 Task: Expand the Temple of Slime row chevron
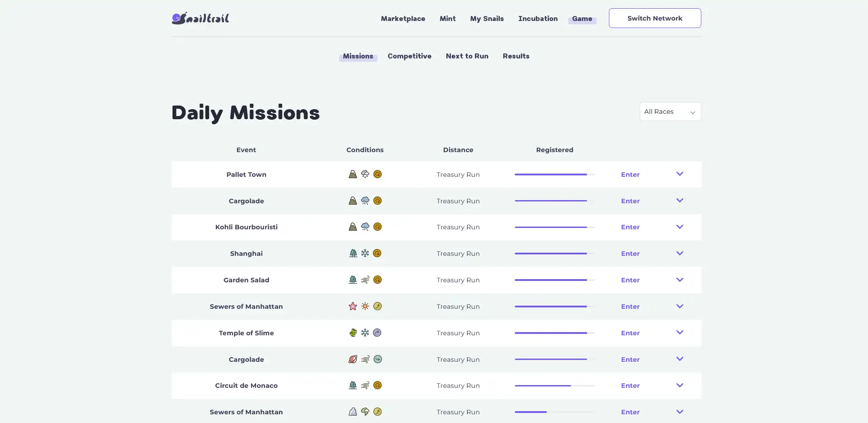(x=680, y=333)
